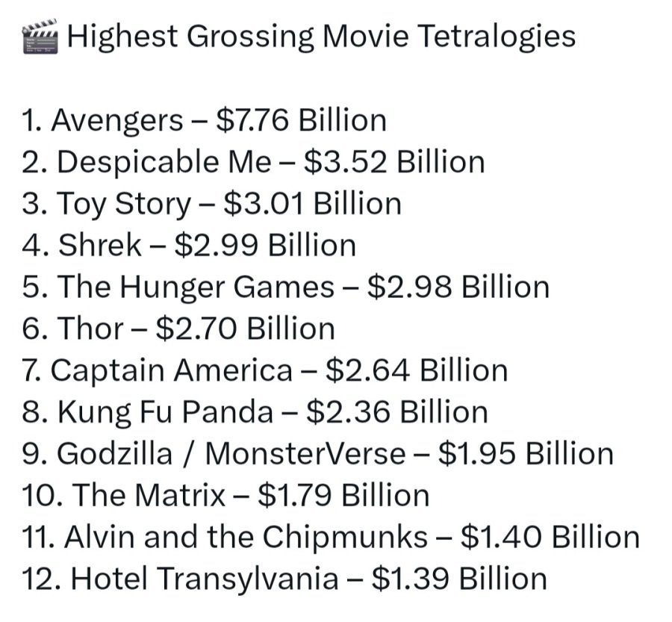Click The Hunger Games franchise name
Viewport: 672px width, 622px height.
coord(196,288)
